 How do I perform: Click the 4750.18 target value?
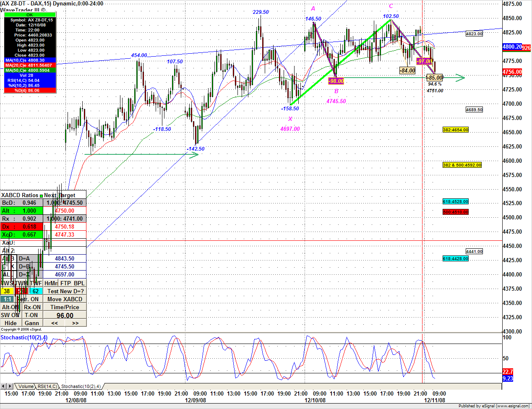click(x=65, y=227)
